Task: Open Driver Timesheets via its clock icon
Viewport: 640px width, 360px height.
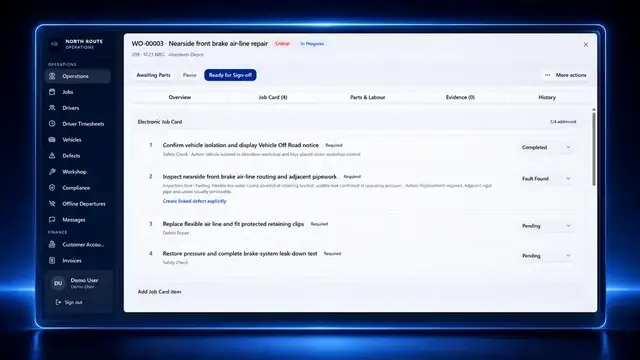Action: 52,124
